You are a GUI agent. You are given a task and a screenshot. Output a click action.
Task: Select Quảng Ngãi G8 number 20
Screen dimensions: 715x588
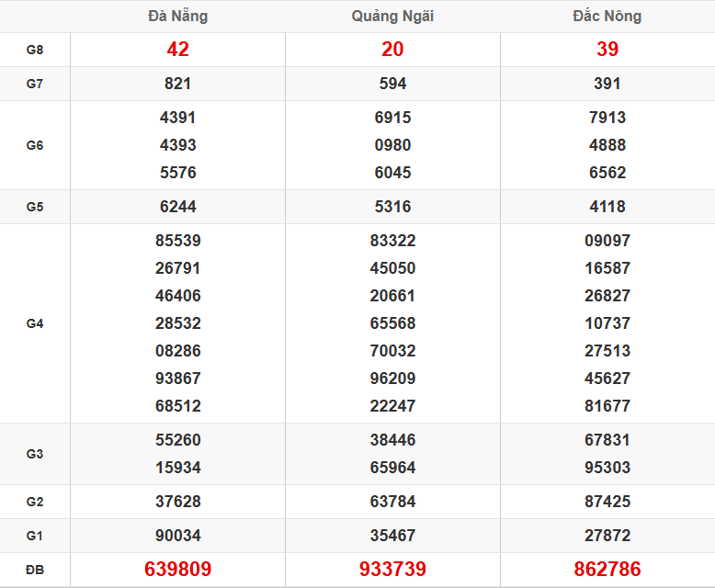click(x=392, y=50)
